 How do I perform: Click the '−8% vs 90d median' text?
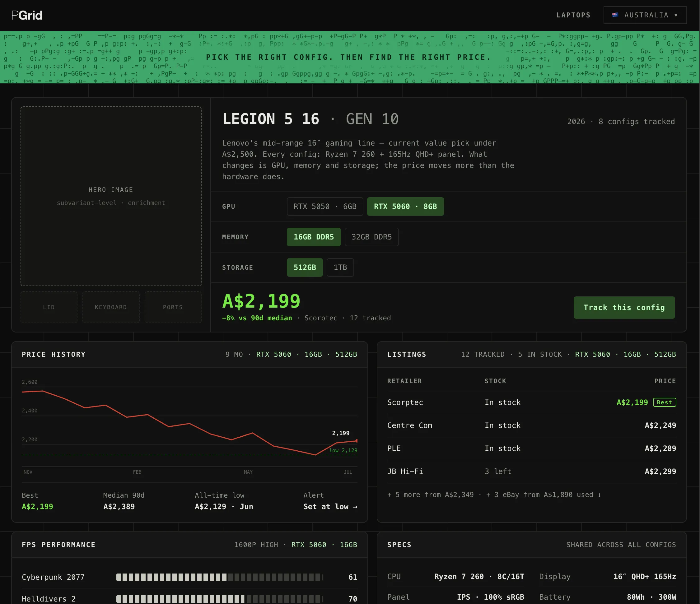coord(257,318)
